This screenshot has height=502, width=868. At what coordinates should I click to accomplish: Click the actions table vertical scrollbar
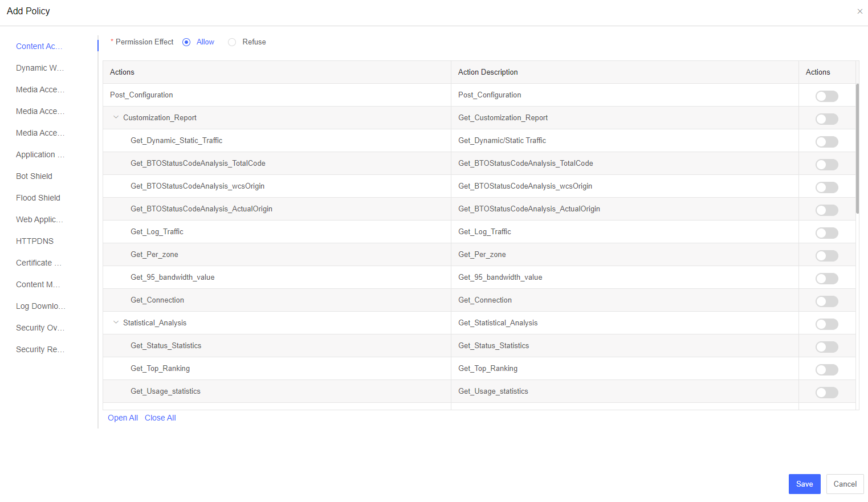coord(857,148)
